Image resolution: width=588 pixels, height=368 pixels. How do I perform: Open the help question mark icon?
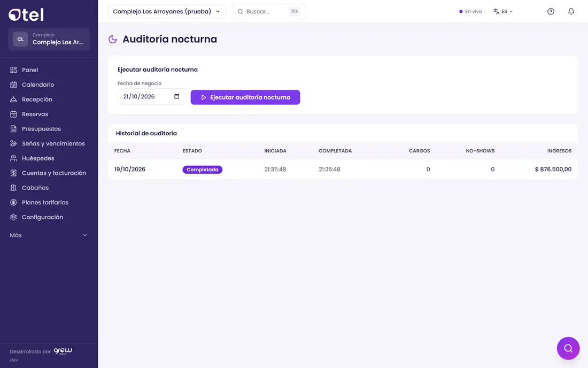tap(551, 11)
